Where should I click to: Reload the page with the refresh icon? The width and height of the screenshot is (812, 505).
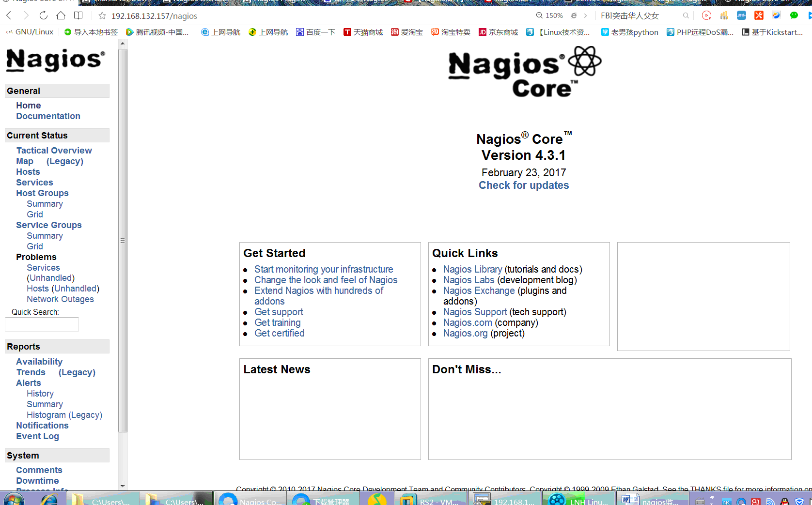tap(44, 15)
